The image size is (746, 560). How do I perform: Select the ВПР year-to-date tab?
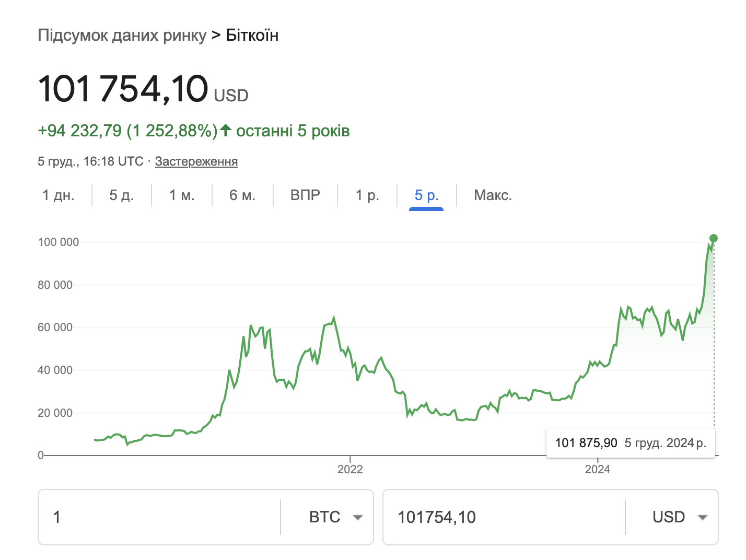305,195
